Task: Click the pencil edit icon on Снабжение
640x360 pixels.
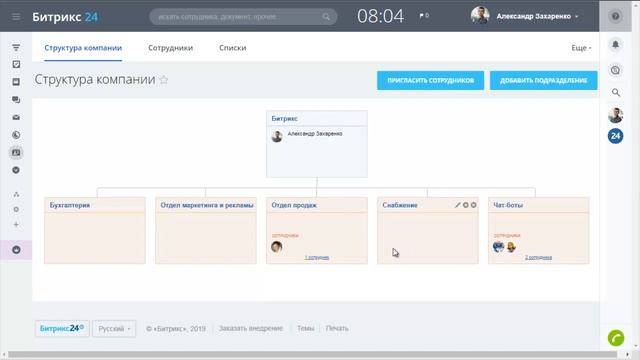Action: tap(458, 205)
